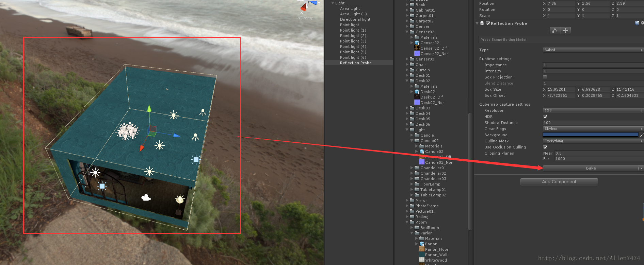Expand the BedRoom folder
The height and width of the screenshot is (265, 644).
pyautogui.click(x=412, y=228)
